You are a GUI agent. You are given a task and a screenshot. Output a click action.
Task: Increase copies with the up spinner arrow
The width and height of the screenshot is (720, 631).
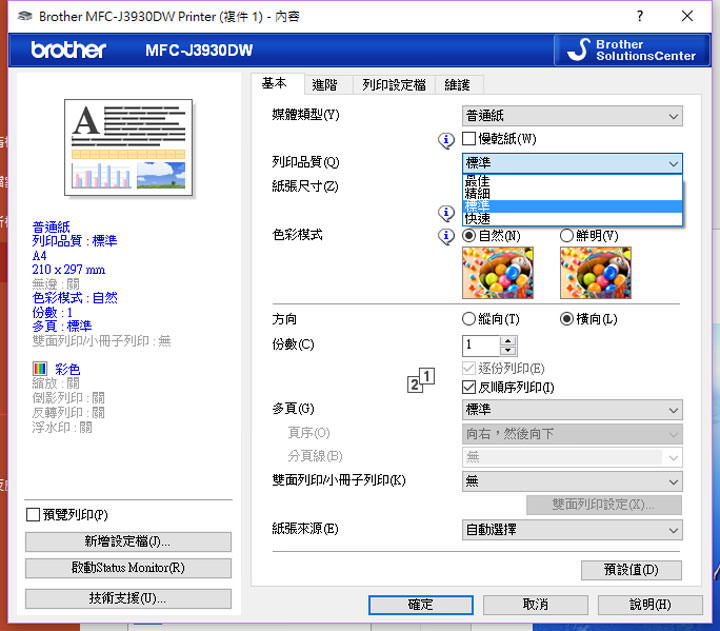coord(508,341)
